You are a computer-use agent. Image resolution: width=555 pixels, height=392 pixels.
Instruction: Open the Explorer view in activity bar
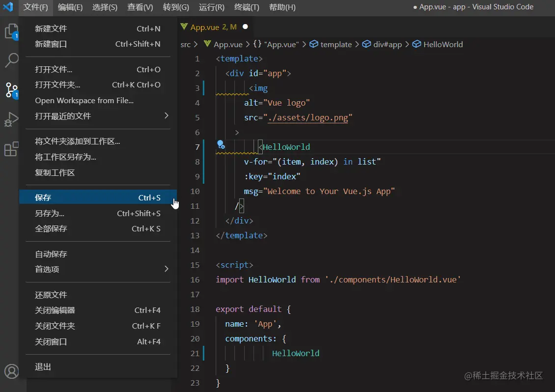pyautogui.click(x=12, y=32)
